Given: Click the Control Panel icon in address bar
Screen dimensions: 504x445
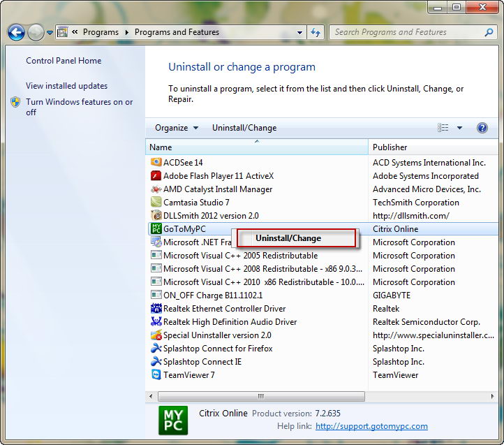Looking at the screenshot, I should (62, 32).
